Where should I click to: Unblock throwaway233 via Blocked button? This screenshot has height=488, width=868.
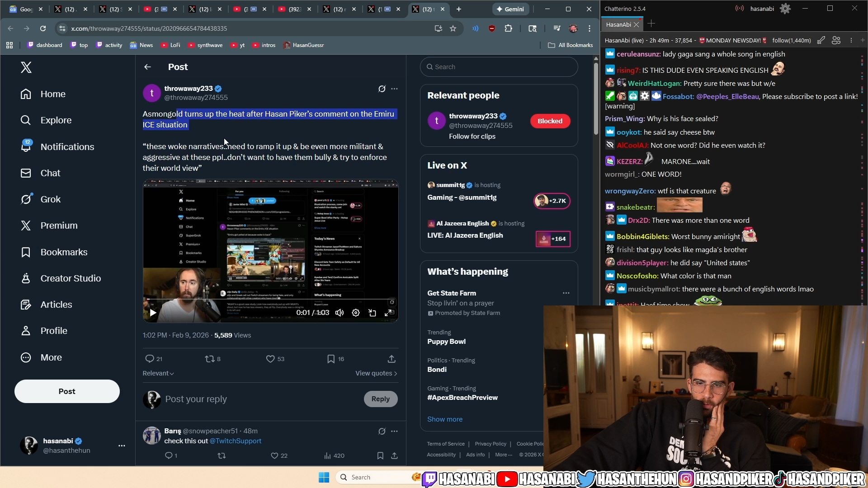tap(550, 121)
